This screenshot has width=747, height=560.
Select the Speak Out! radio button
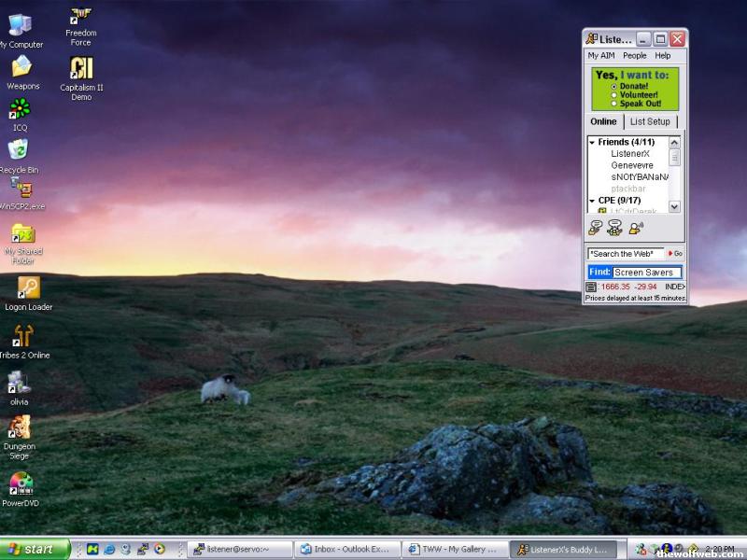click(x=613, y=104)
